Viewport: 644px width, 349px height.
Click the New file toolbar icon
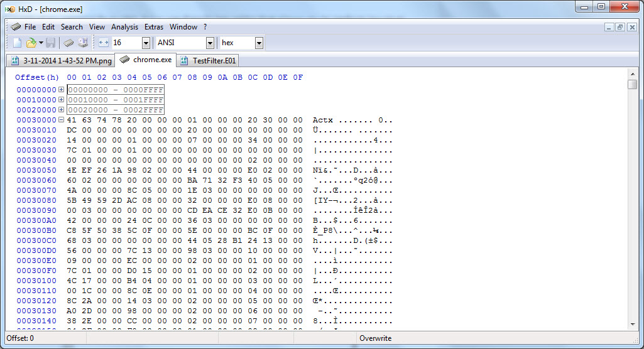(x=17, y=43)
